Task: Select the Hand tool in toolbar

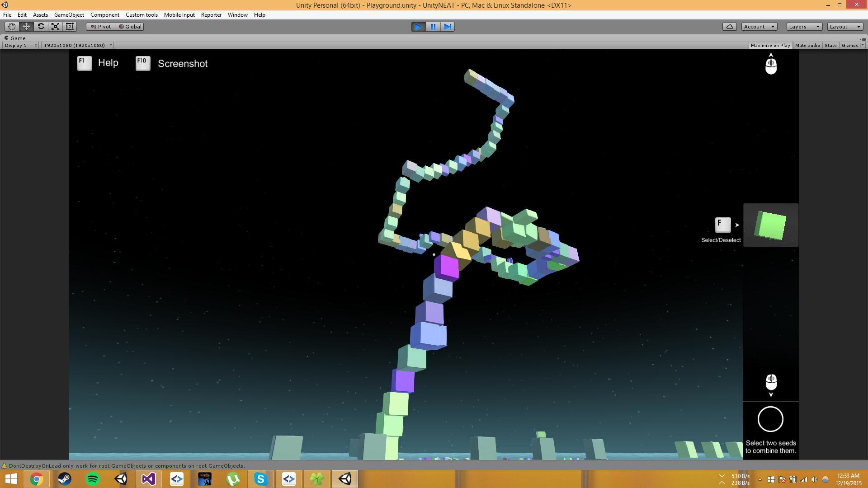Action: 12,27
